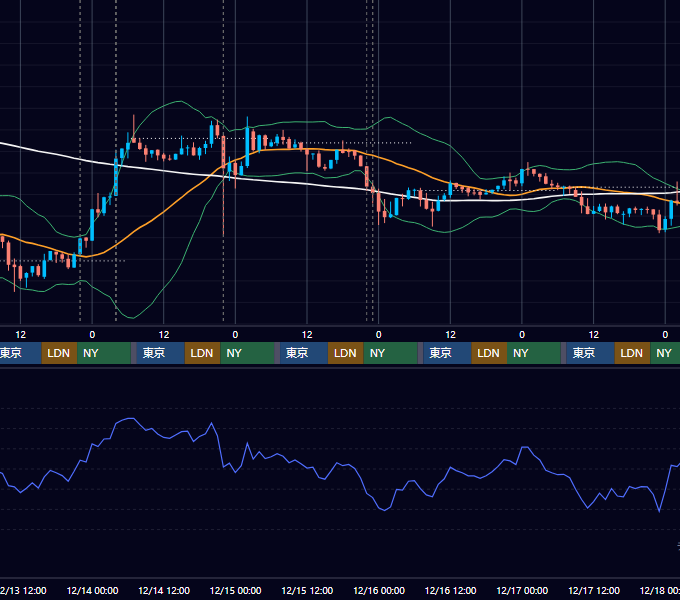Select the 東京 session block above 12/17 12:00
Viewport: 680px width, 600px height.
(590, 353)
